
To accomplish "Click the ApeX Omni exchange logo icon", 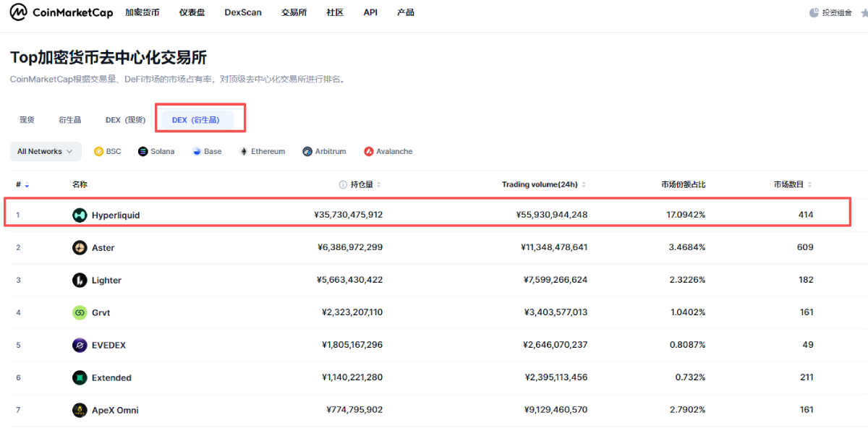I will pos(80,410).
